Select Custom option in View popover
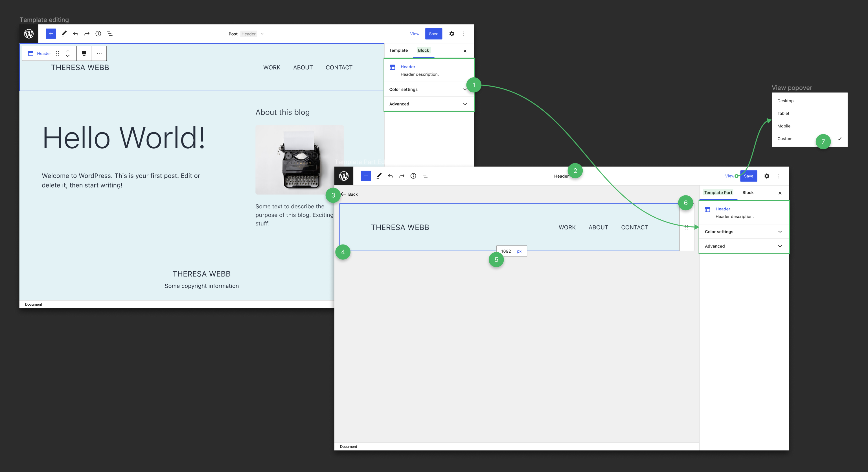Viewport: 868px width, 472px height. tap(785, 139)
